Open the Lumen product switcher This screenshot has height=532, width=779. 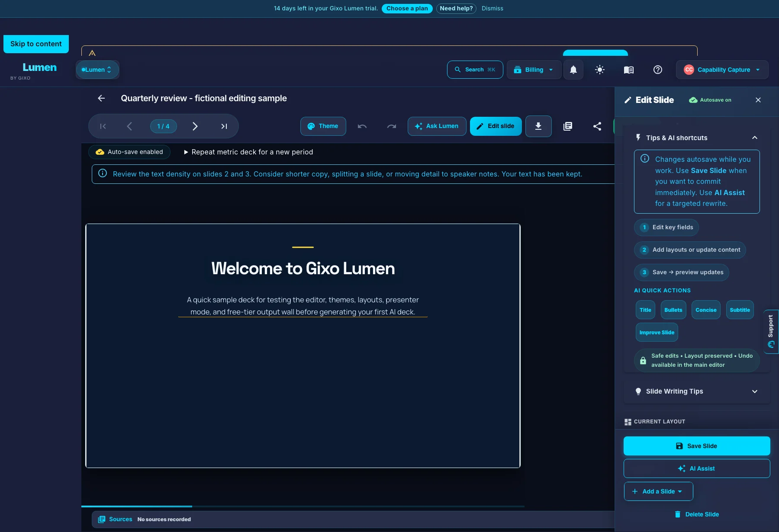click(97, 70)
